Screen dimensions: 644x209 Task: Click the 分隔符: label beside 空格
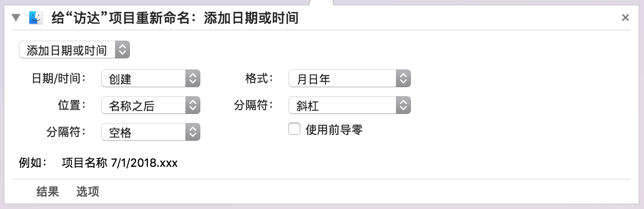pyautogui.click(x=66, y=132)
